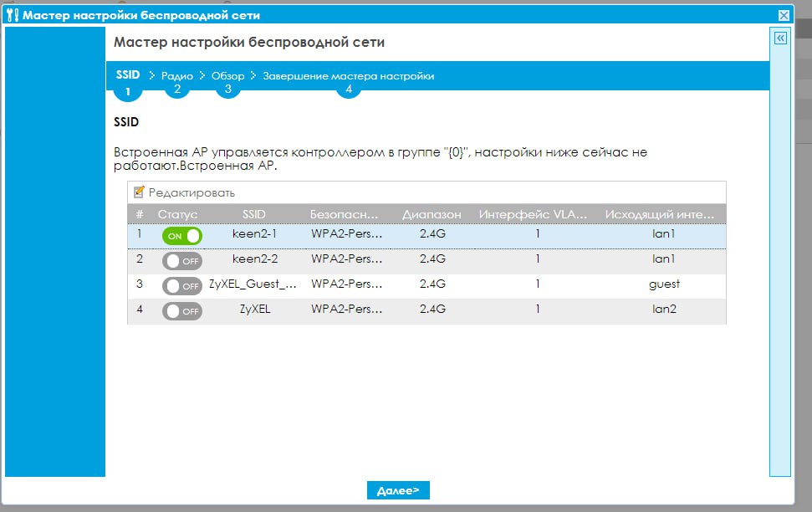Enable the ZyXEL SSID lan2 switch
Screen dimensions: 812x512
pos(181,311)
